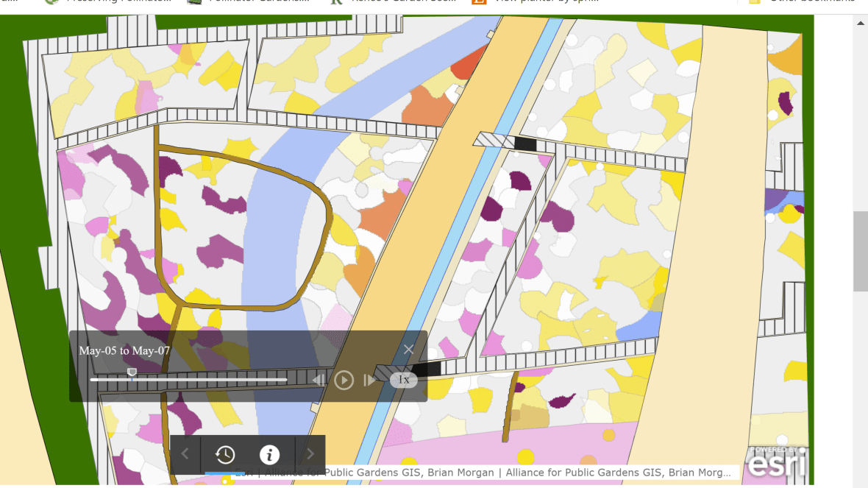The height and width of the screenshot is (488, 868).
Task: Expand the Alliance for Public Gardens attribution text
Action: tap(485, 473)
